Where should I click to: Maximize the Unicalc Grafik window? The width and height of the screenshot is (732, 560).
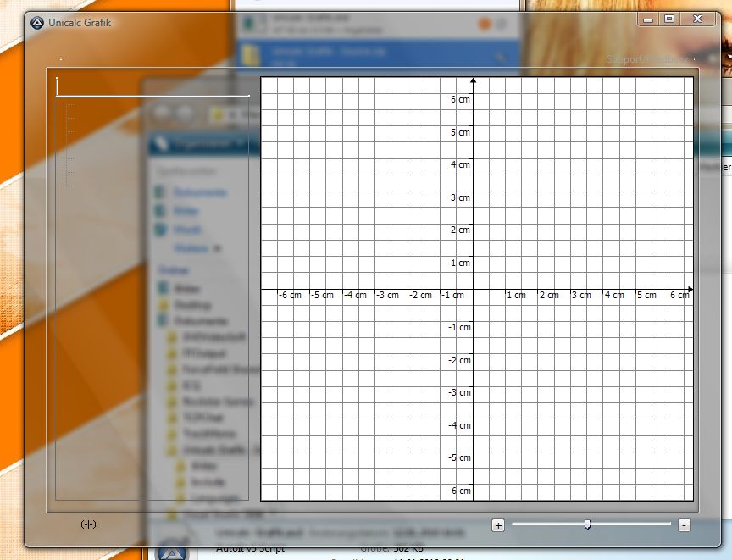669,19
